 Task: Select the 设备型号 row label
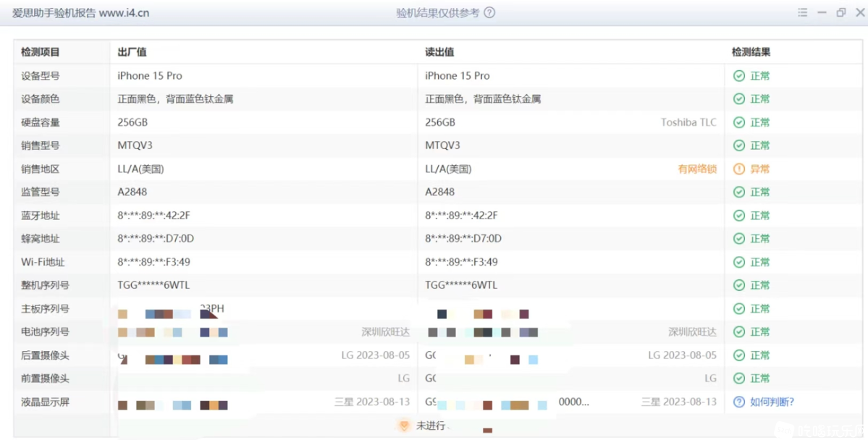pos(41,76)
